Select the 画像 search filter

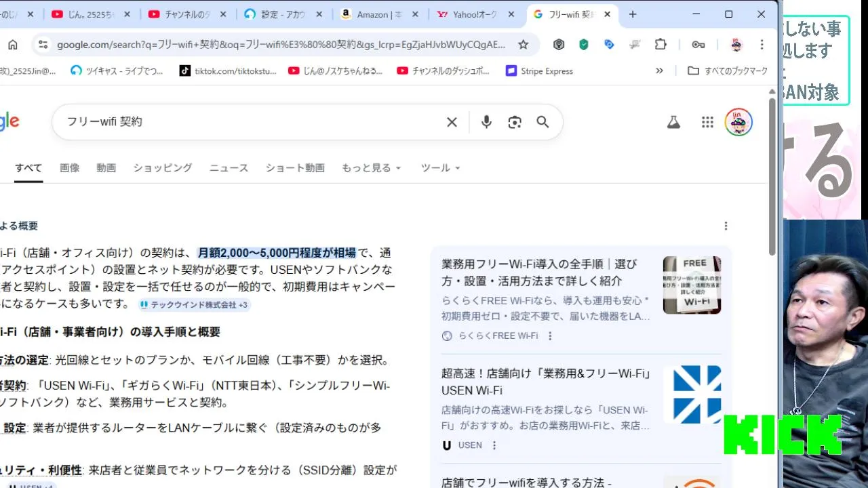point(69,167)
